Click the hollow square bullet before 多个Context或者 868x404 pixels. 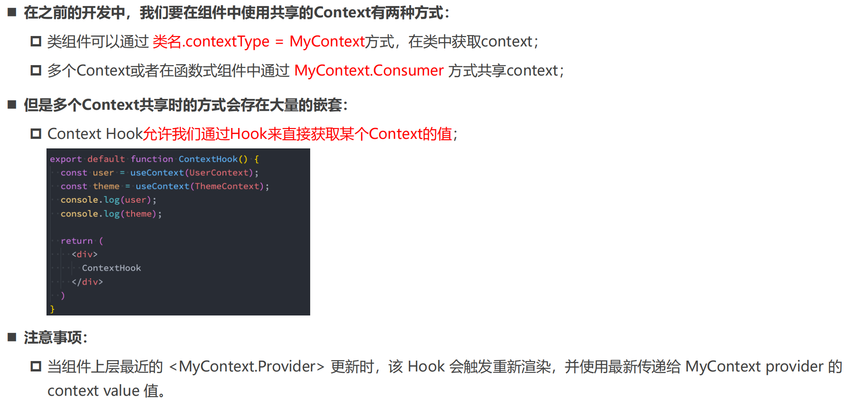(x=36, y=70)
